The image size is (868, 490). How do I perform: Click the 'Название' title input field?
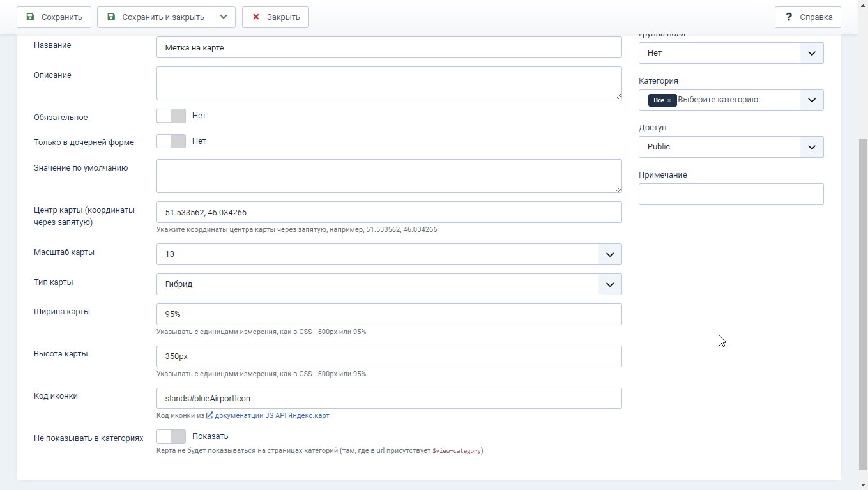tap(388, 47)
